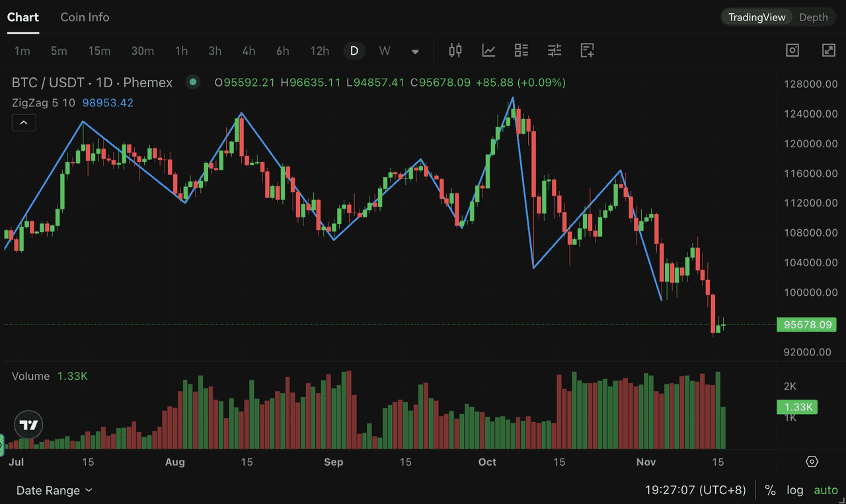Image resolution: width=846 pixels, height=504 pixels.
Task: Open chart settings sliders icon
Action: [x=554, y=50]
